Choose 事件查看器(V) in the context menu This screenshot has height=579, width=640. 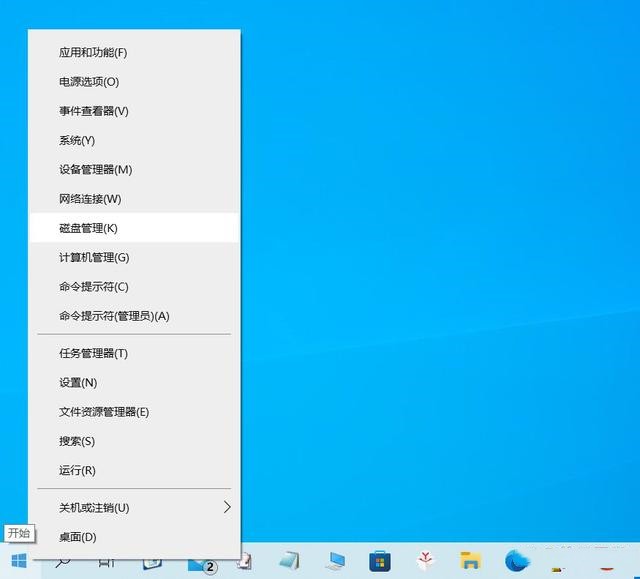[x=94, y=111]
